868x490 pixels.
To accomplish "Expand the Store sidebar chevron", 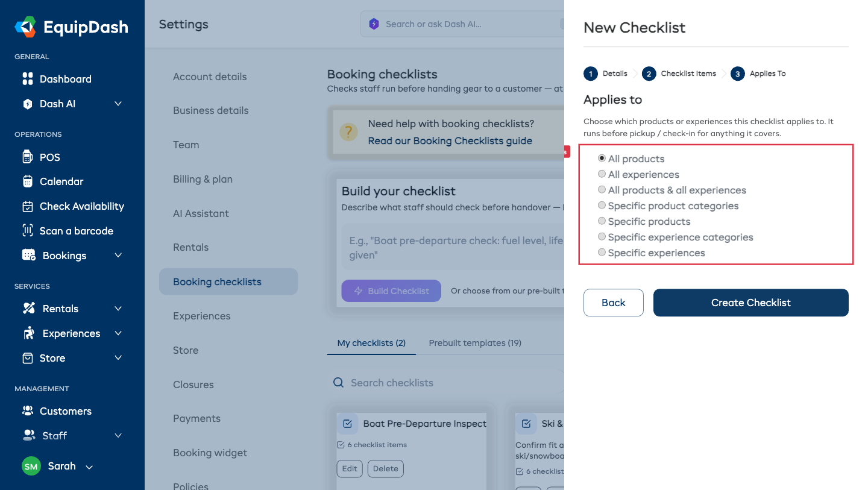I will (118, 358).
